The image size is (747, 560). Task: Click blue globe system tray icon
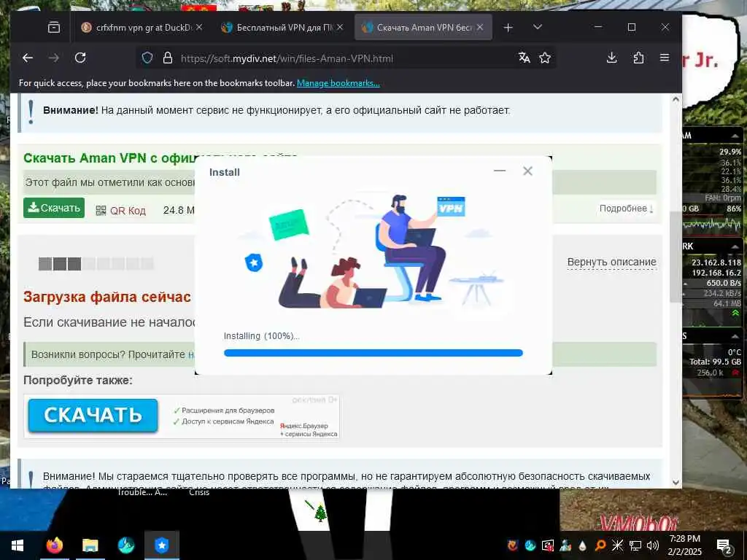(x=530, y=545)
